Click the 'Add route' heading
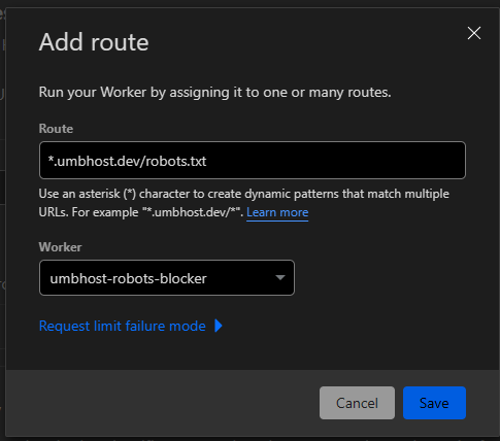The height and width of the screenshot is (441, 500). click(94, 42)
